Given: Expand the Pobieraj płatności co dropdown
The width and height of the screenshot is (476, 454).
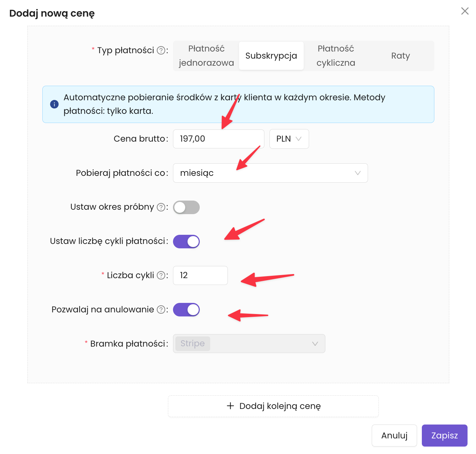Looking at the screenshot, I should tap(270, 173).
